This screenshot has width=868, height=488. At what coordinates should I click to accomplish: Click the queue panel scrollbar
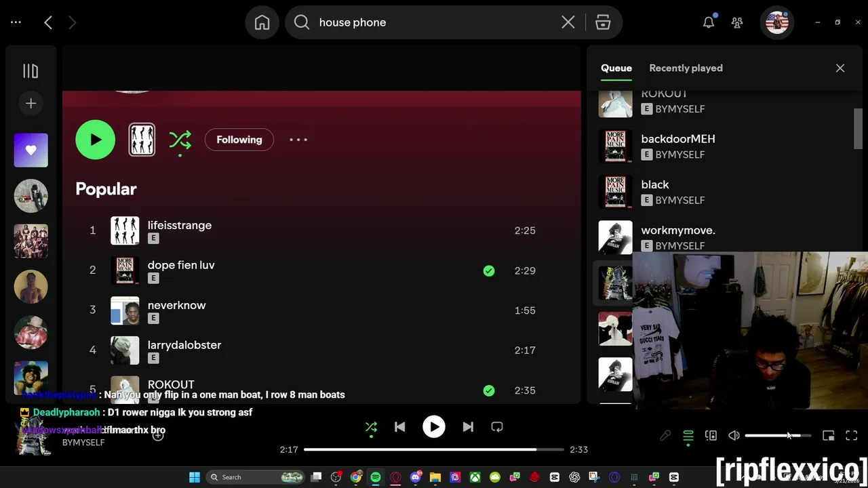pyautogui.click(x=858, y=127)
